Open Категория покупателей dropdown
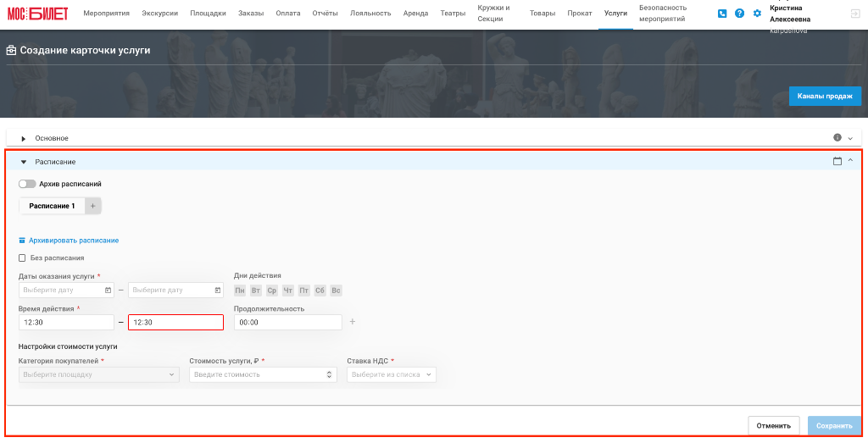Screen dimensions: 868x443 [99, 374]
